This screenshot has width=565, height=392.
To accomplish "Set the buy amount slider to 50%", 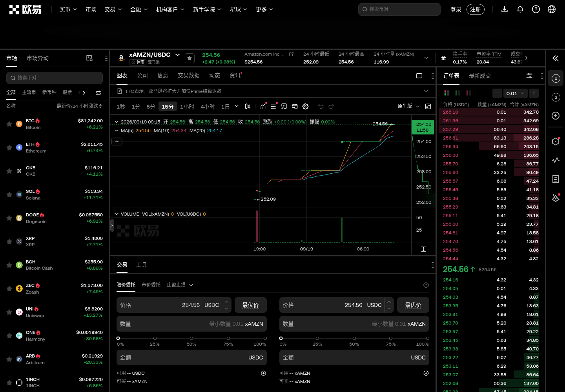I will tap(191, 338).
